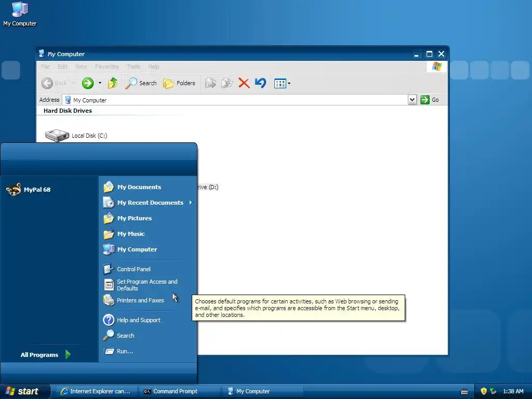Click Search in the Start menu

(x=126, y=336)
